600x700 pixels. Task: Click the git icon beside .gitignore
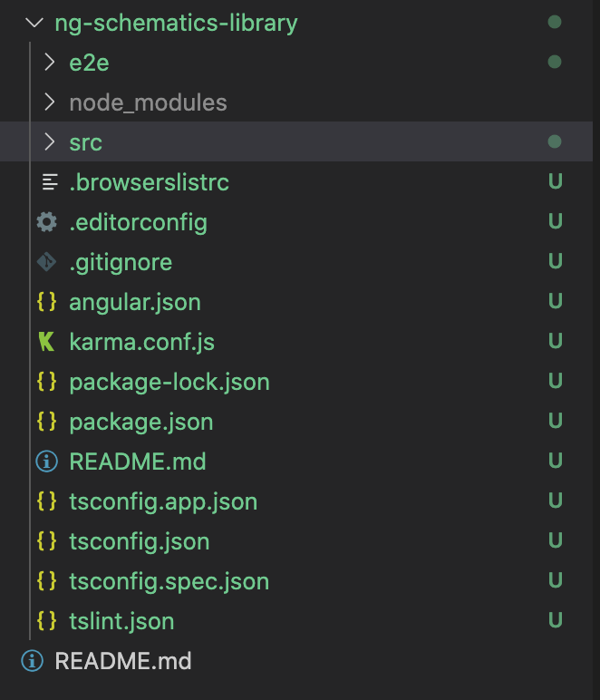46,262
